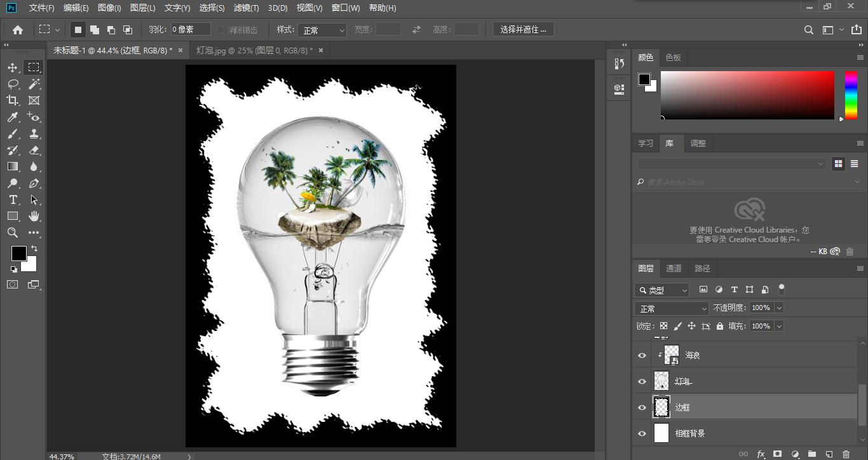Click the delete layer trash icon
This screenshot has width=868, height=460.
846,454
